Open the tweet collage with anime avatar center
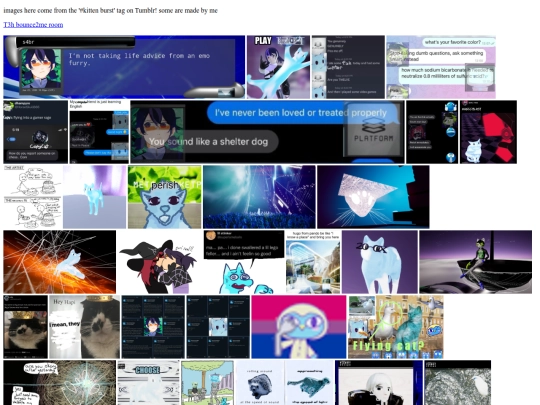This screenshot has width=540, height=405. click(x=153, y=327)
